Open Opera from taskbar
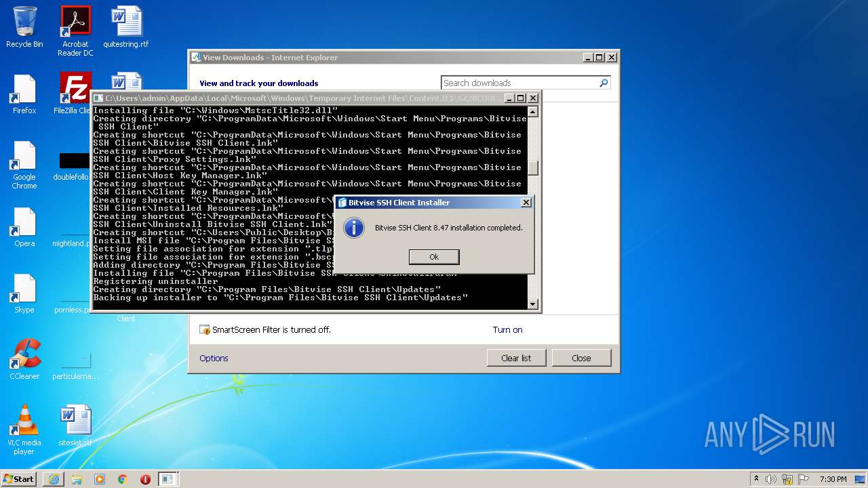The height and width of the screenshot is (488, 868). (145, 479)
